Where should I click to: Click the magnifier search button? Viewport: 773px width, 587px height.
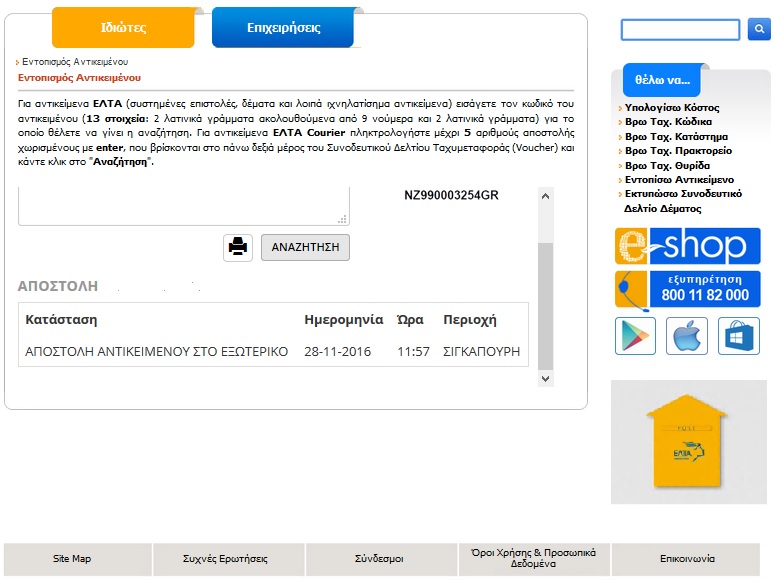tap(759, 30)
